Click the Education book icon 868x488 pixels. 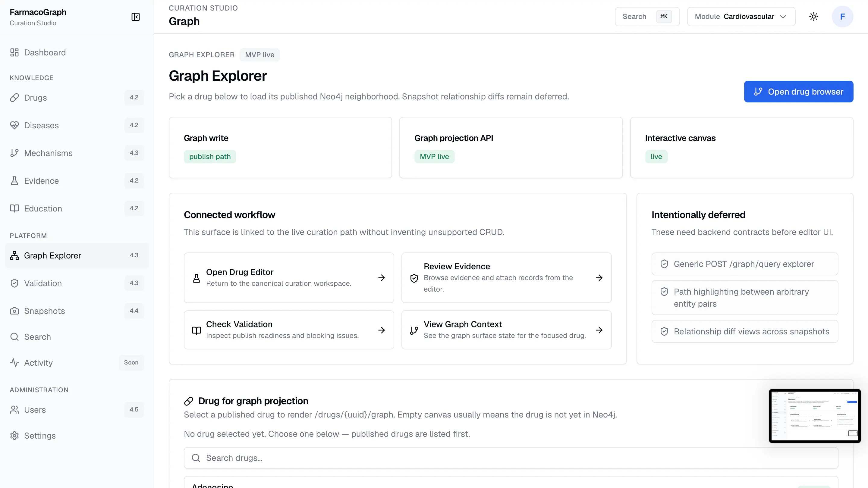point(14,208)
